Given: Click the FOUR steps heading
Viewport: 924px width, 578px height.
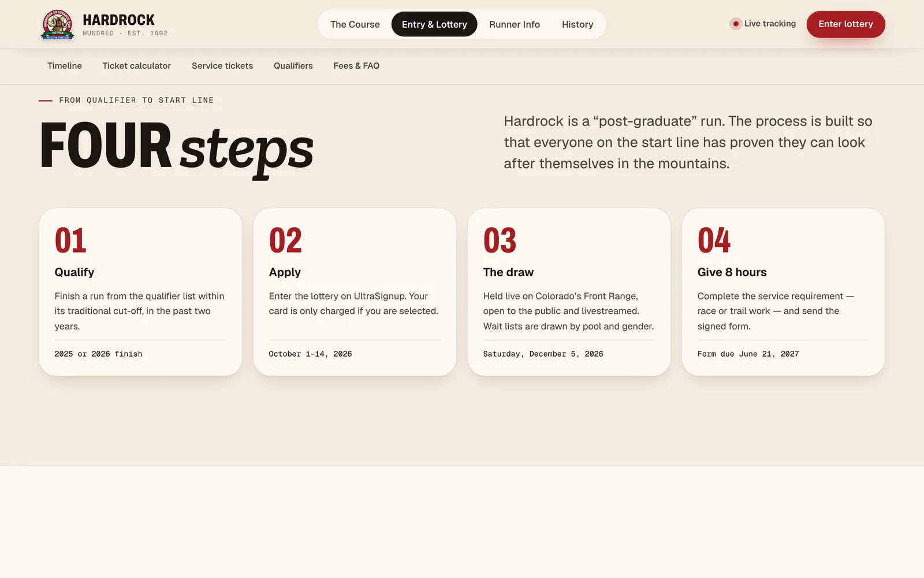Looking at the screenshot, I should click(177, 148).
